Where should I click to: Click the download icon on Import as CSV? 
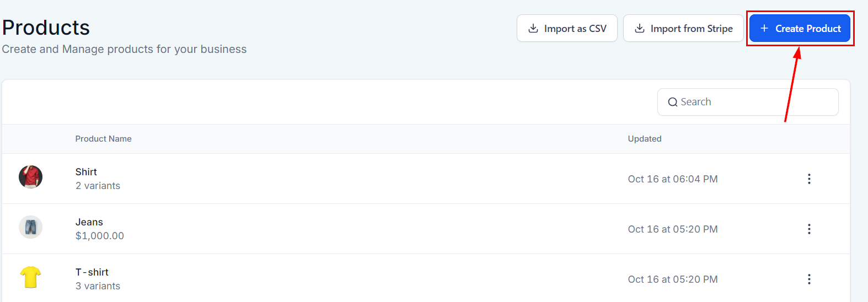[533, 29]
